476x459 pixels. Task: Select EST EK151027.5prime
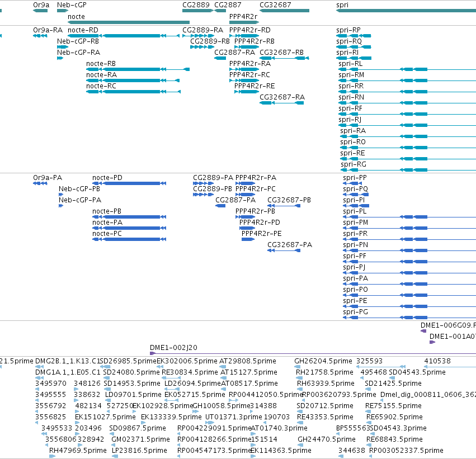(x=78, y=423)
